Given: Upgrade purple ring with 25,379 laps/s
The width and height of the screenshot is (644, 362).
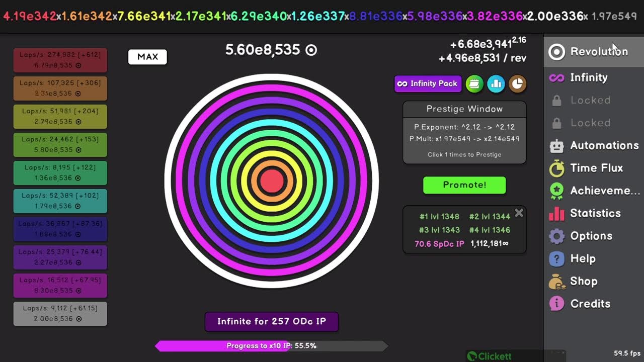Looking at the screenshot, I should click(x=60, y=257).
